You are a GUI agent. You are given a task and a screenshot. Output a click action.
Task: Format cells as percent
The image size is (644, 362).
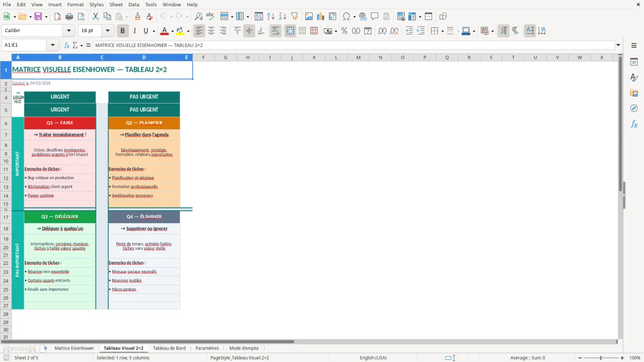(x=344, y=31)
